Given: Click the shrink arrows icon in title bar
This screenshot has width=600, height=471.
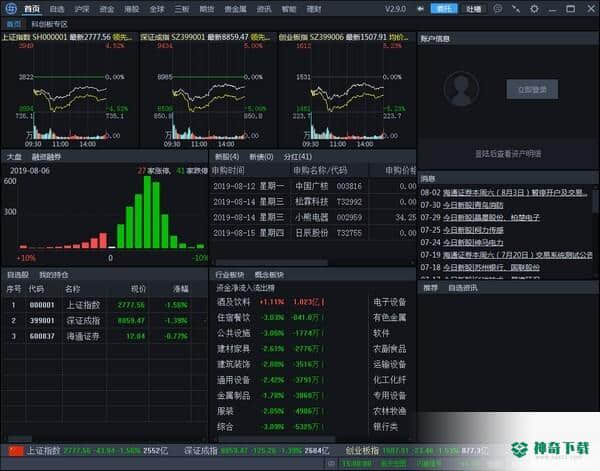Looking at the screenshot, I should tap(516, 8).
